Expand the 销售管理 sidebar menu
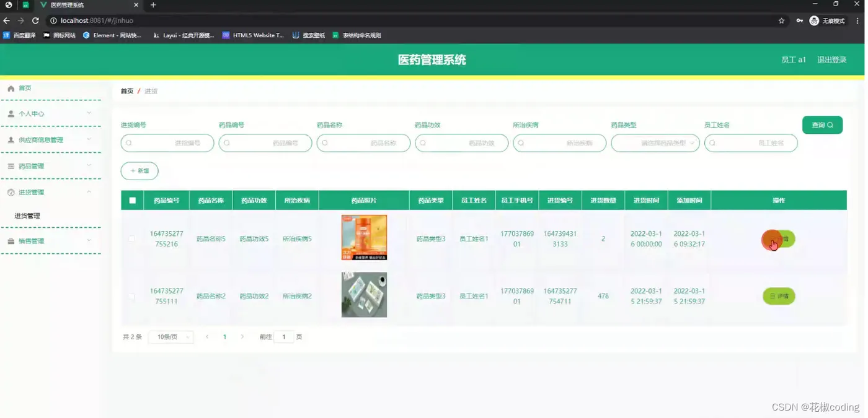 (50, 241)
